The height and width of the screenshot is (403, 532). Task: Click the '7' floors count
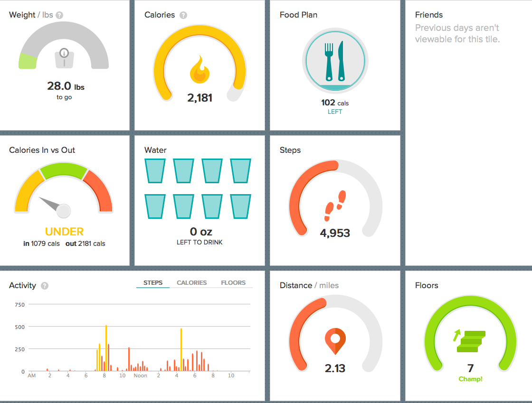470,368
